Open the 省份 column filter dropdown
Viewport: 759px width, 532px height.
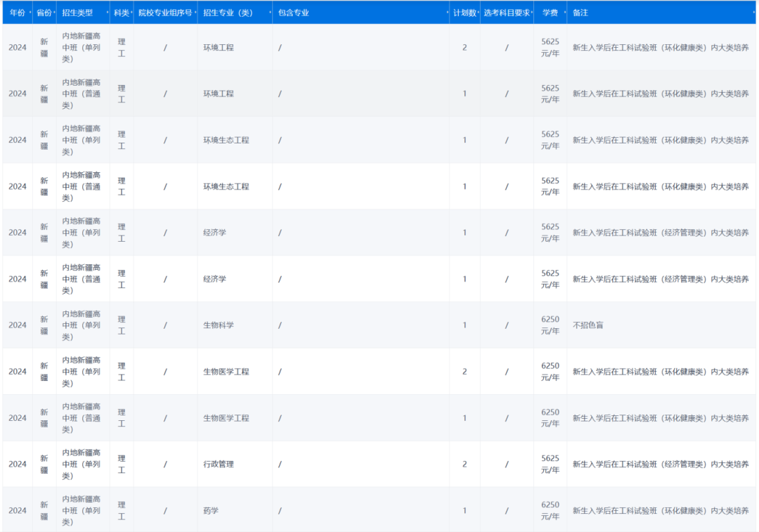54,13
